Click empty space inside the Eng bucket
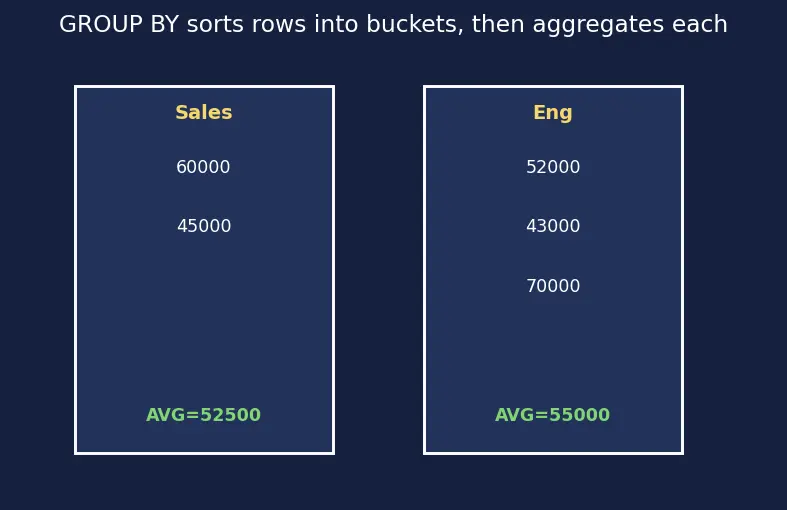 [553, 351]
